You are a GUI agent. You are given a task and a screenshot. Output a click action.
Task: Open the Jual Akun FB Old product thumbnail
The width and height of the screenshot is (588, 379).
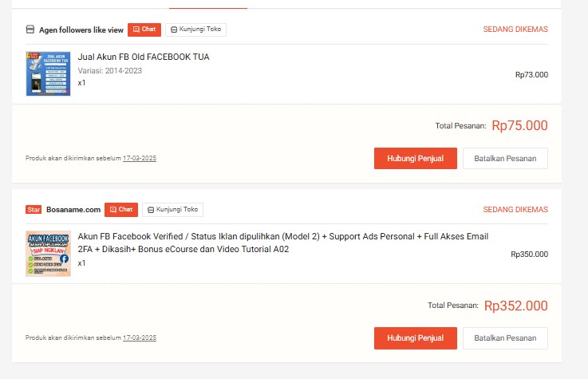(48, 73)
